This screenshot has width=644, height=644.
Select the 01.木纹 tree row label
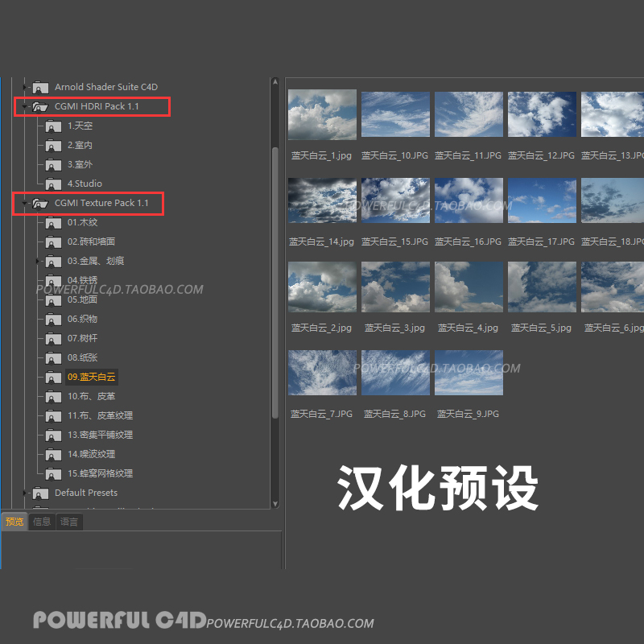(x=83, y=222)
